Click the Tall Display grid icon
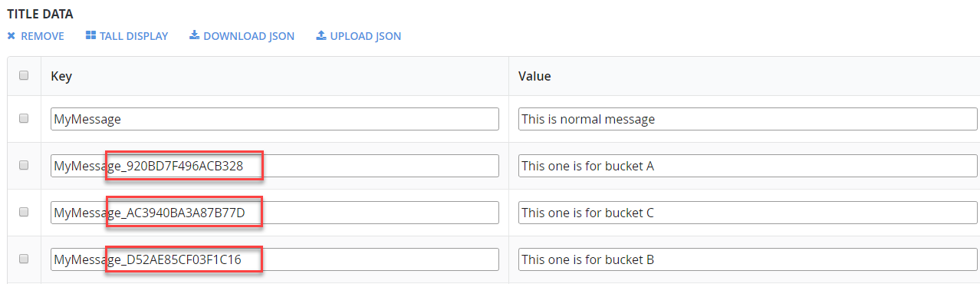Viewport: 980px width, 284px height. tap(90, 35)
